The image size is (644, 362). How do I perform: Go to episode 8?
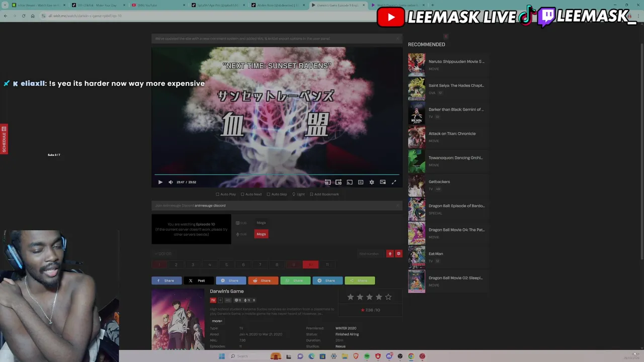pyautogui.click(x=277, y=264)
